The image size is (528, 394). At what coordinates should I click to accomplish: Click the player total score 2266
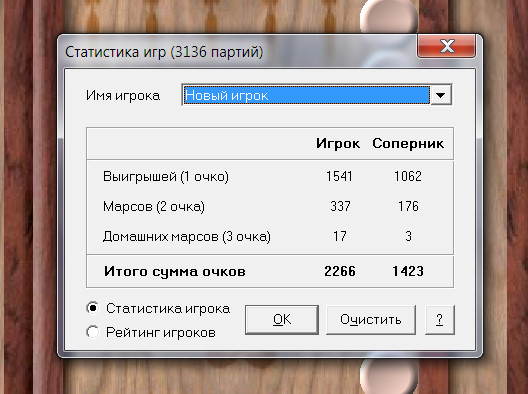pos(340,271)
